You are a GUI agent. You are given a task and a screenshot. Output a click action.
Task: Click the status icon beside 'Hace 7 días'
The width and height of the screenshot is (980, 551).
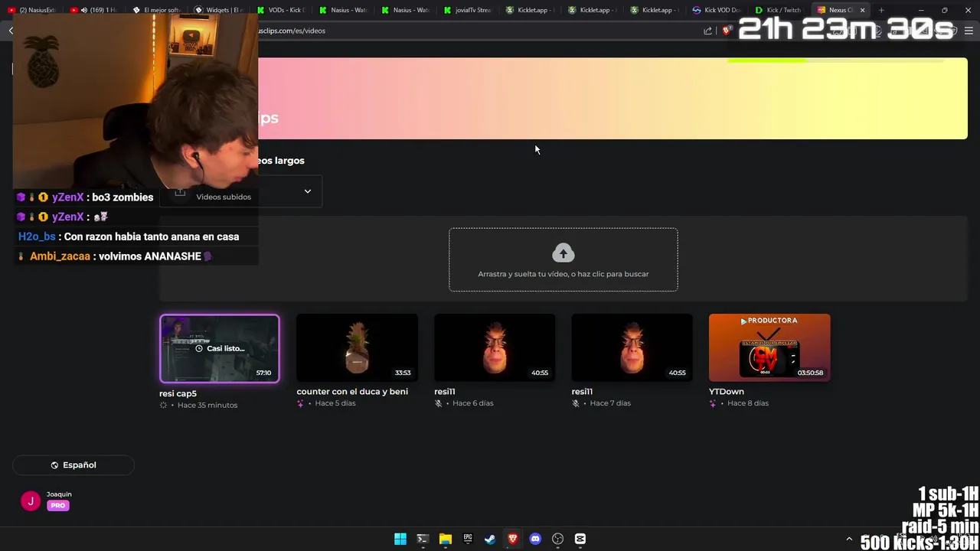click(x=575, y=403)
